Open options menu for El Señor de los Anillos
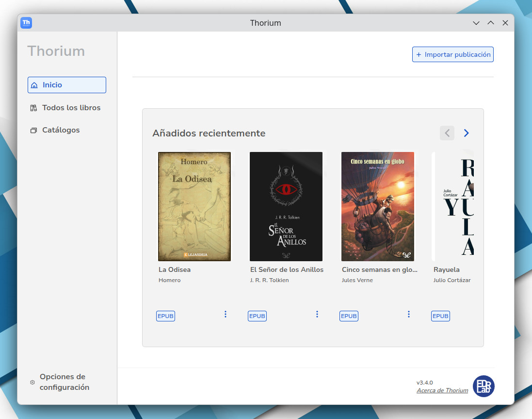Screen dimensions: 532x419 [317, 315]
